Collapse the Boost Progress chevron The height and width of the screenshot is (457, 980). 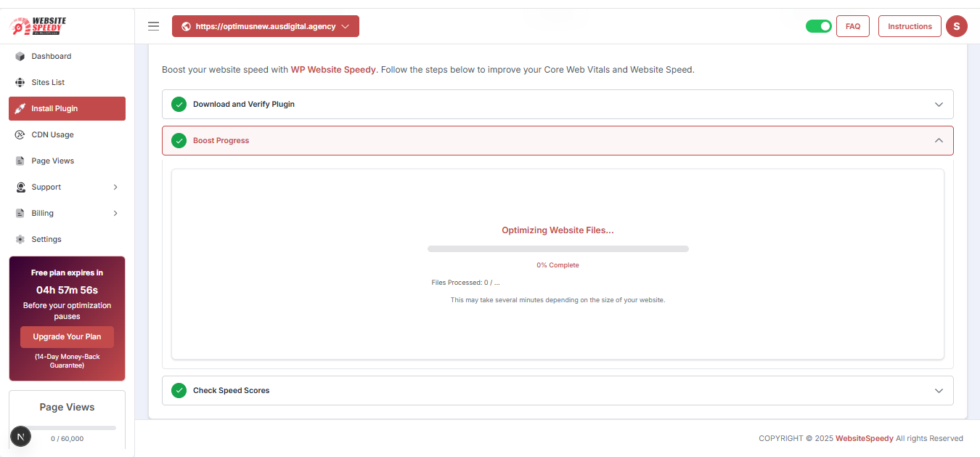click(x=939, y=140)
